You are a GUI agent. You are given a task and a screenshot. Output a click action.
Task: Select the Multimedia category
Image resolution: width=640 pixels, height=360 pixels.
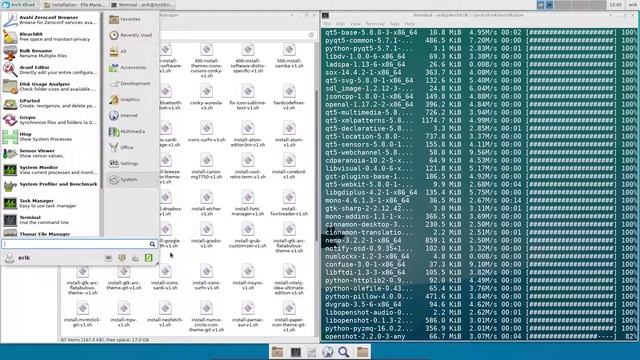point(131,131)
